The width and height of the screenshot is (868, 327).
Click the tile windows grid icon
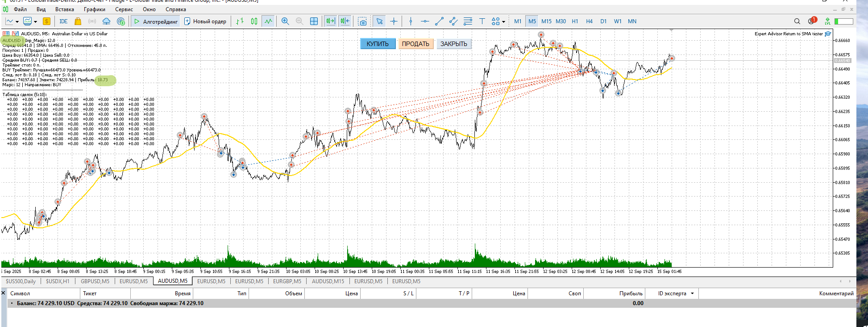pos(314,21)
